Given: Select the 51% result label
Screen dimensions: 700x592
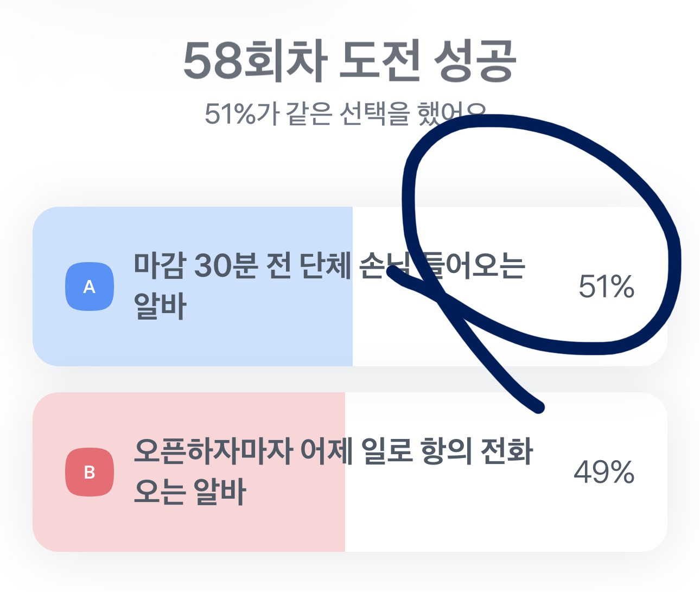Looking at the screenshot, I should [606, 287].
